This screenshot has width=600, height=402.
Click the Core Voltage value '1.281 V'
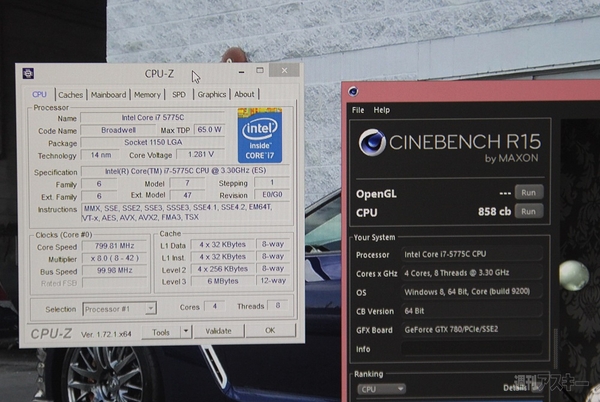tap(201, 154)
